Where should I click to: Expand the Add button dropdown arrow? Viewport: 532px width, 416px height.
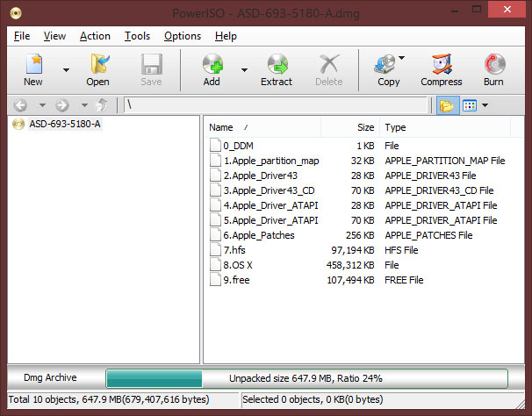pyautogui.click(x=244, y=70)
